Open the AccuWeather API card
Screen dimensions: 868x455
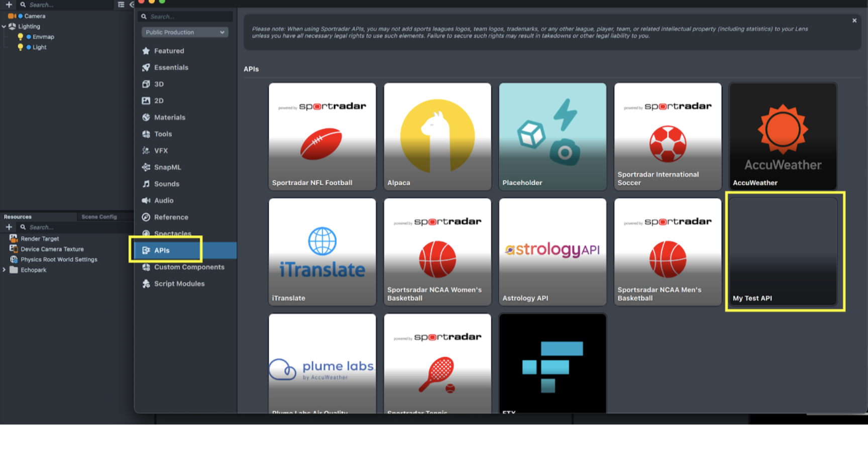coord(783,137)
